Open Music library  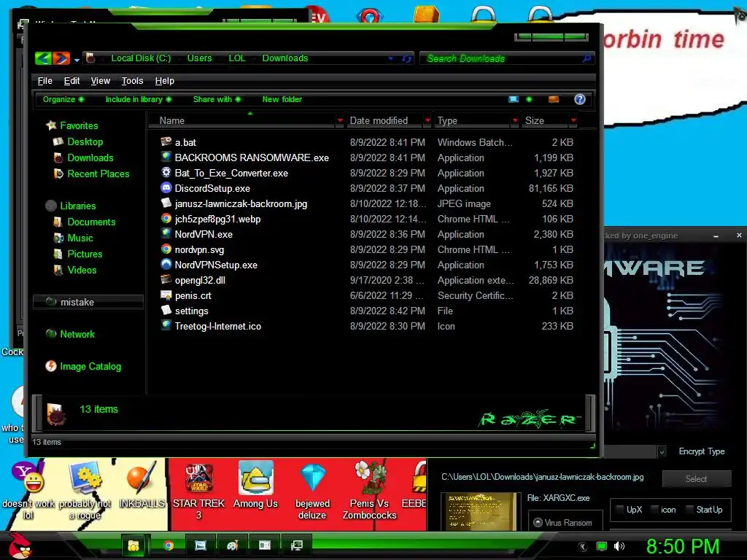[x=80, y=238]
